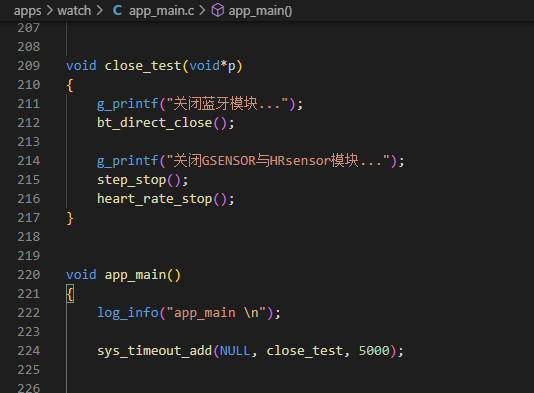Viewport: 534px width, 393px height.
Task: Click sys_timeout_add function call
Action: click(155, 351)
